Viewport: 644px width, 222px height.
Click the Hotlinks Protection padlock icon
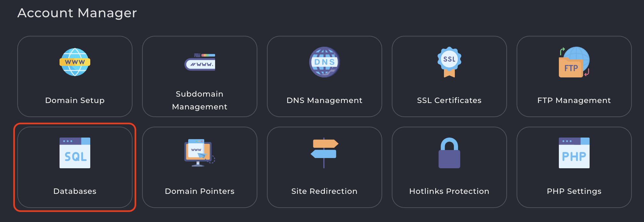pyautogui.click(x=449, y=153)
